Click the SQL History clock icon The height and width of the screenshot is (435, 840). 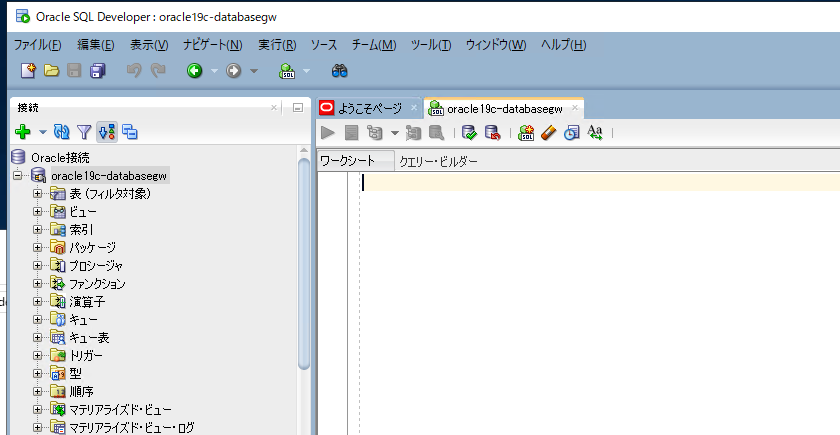pos(572,132)
